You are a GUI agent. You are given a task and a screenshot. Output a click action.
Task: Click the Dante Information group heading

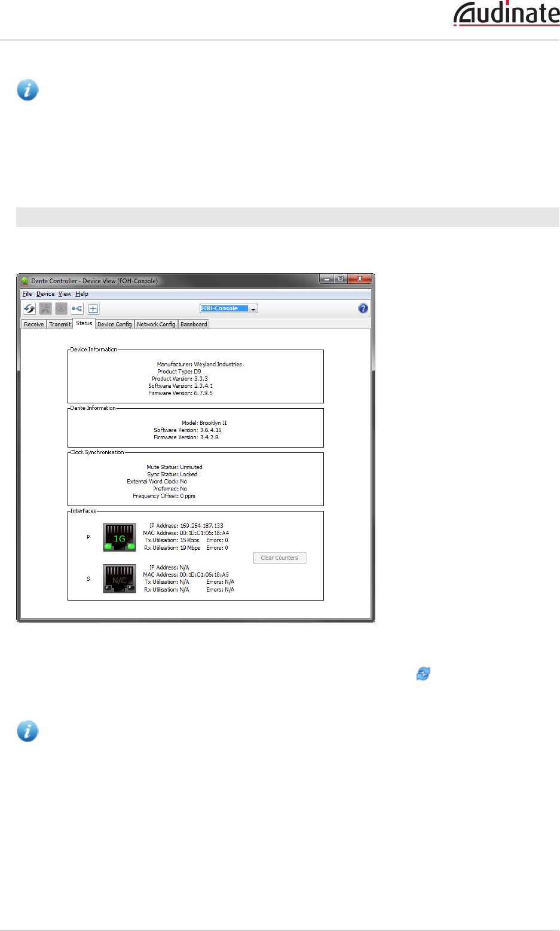tap(93, 408)
